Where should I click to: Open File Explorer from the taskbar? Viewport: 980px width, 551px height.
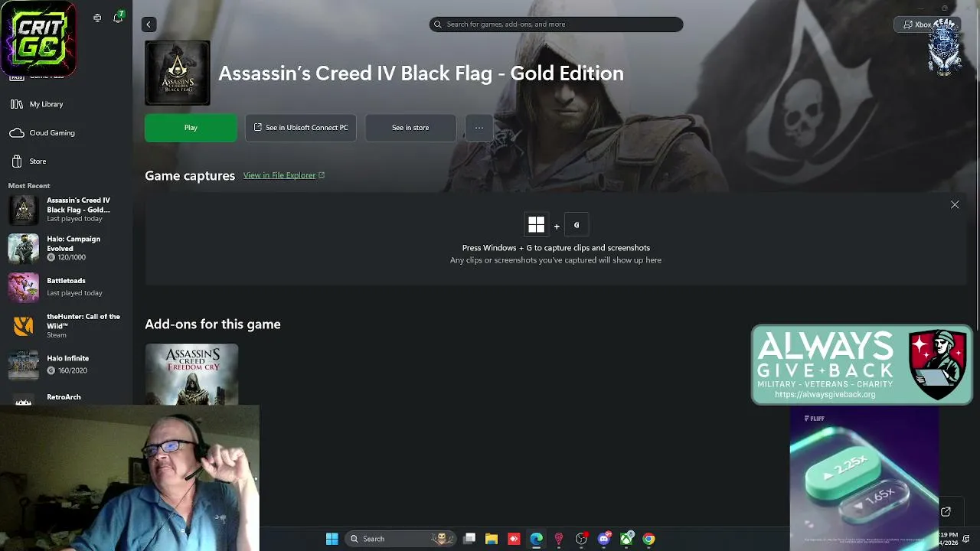(492, 539)
